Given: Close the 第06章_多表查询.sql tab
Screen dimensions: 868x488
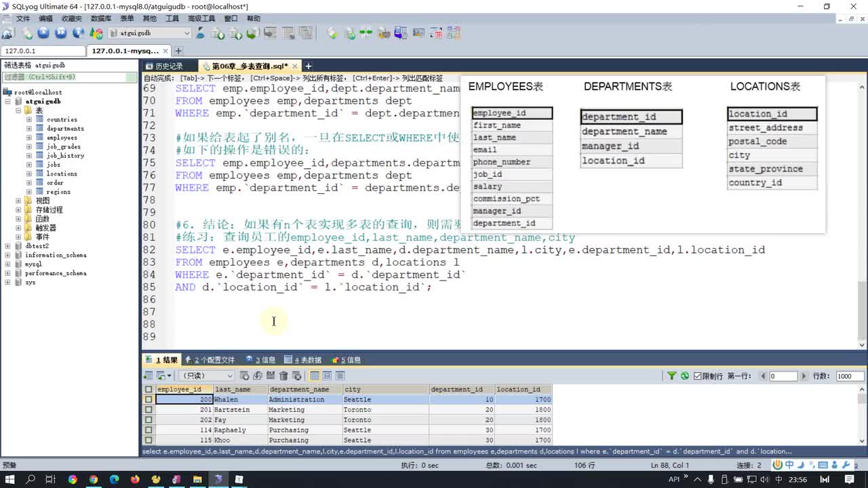Looking at the screenshot, I should click(x=296, y=66).
